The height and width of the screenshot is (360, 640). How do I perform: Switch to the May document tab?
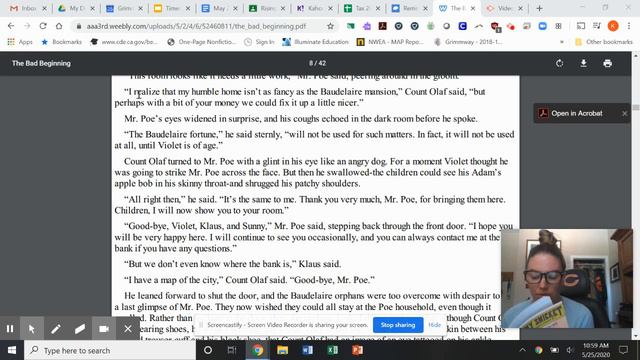[219, 8]
